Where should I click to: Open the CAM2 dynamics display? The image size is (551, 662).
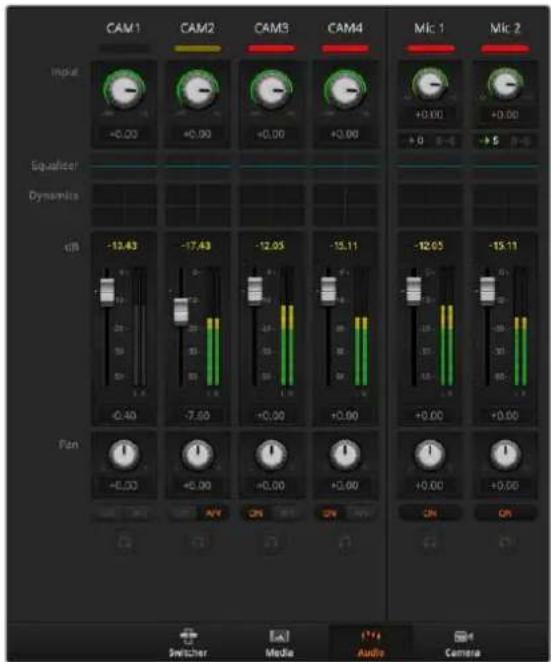[x=198, y=204]
